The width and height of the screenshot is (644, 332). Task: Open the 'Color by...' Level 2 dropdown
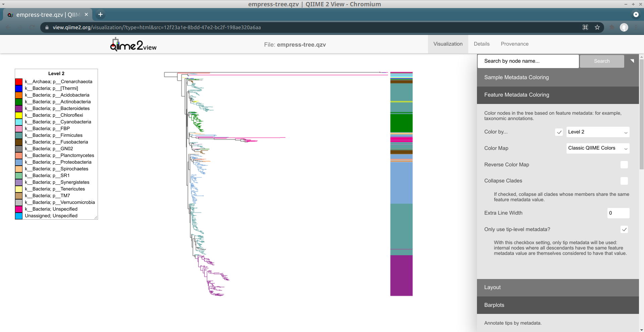pos(597,132)
